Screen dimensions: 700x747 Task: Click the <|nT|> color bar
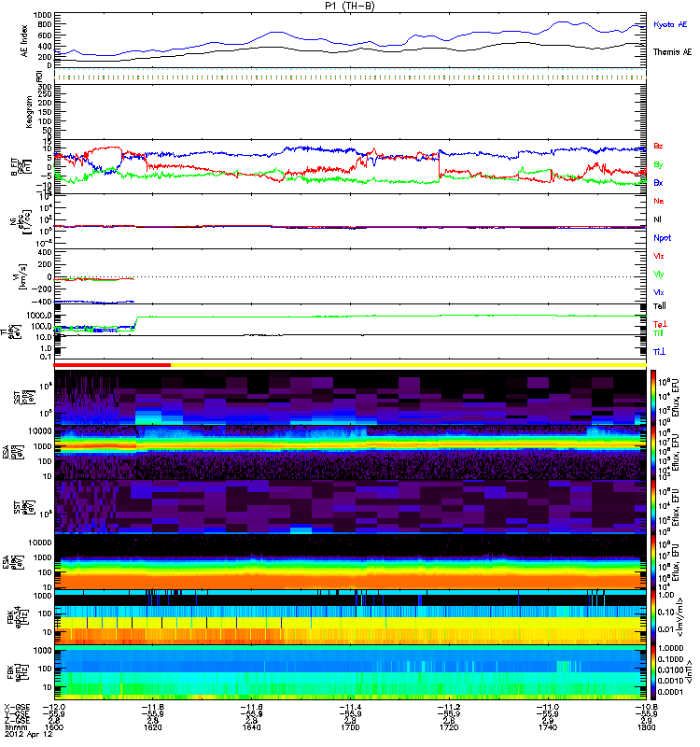coord(652,672)
